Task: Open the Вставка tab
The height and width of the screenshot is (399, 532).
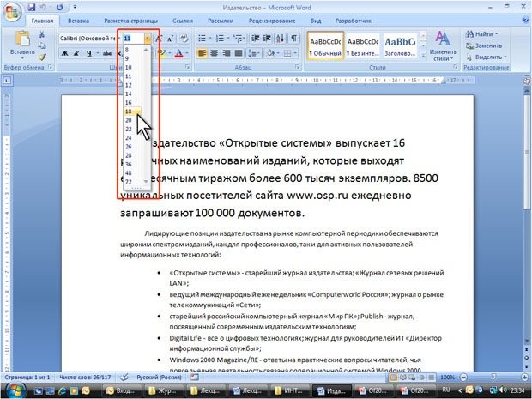Action: (78, 21)
